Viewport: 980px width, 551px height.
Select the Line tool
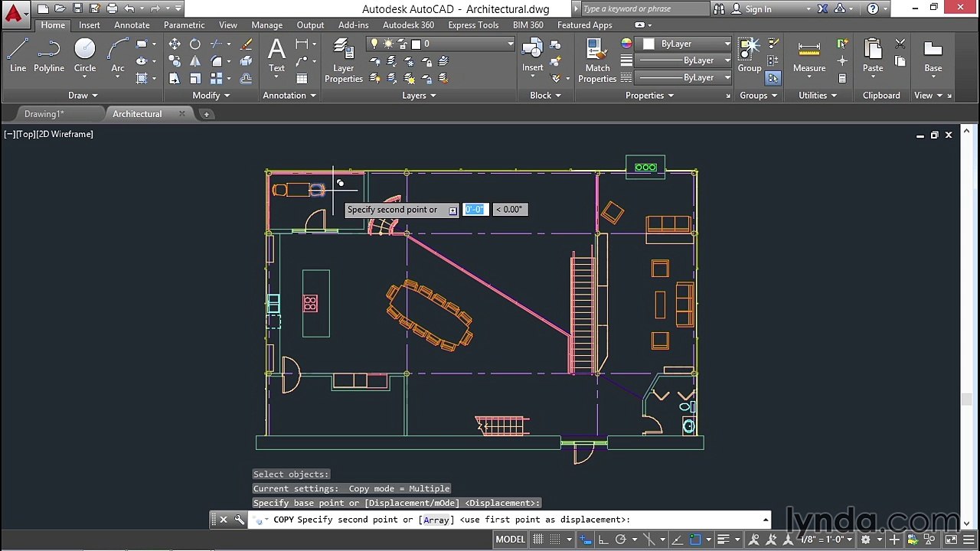coord(18,56)
